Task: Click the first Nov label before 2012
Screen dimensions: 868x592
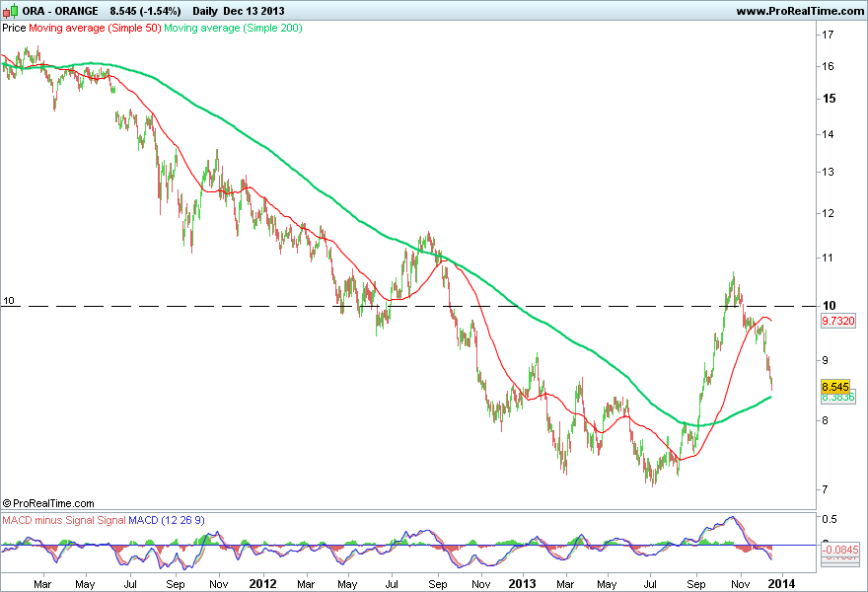Action: [x=219, y=584]
